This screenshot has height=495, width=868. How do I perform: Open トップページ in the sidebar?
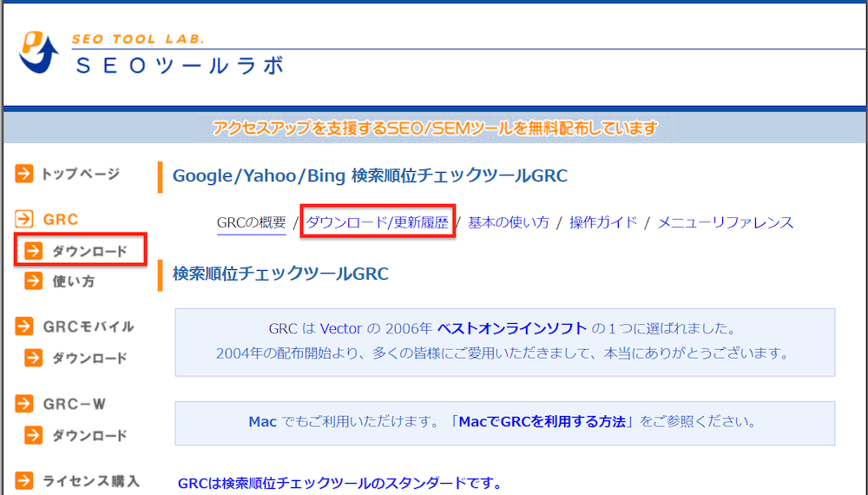click(x=81, y=174)
